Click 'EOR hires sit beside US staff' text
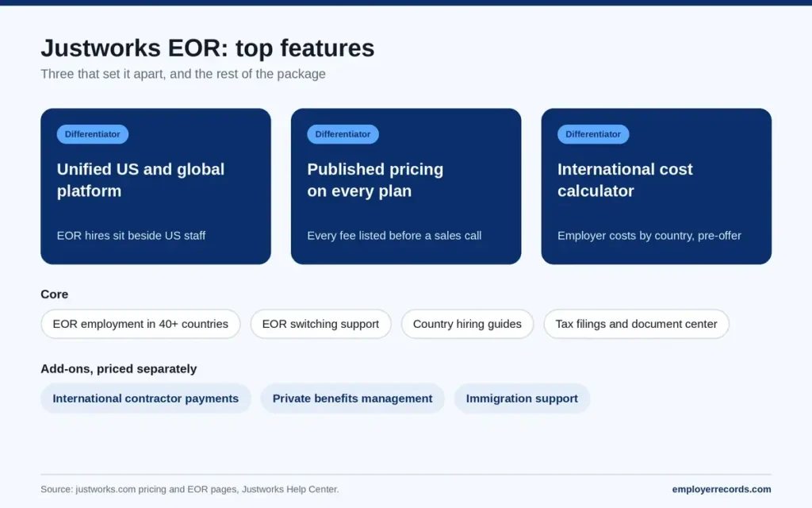Screen dimensions: 812x508 coord(131,236)
